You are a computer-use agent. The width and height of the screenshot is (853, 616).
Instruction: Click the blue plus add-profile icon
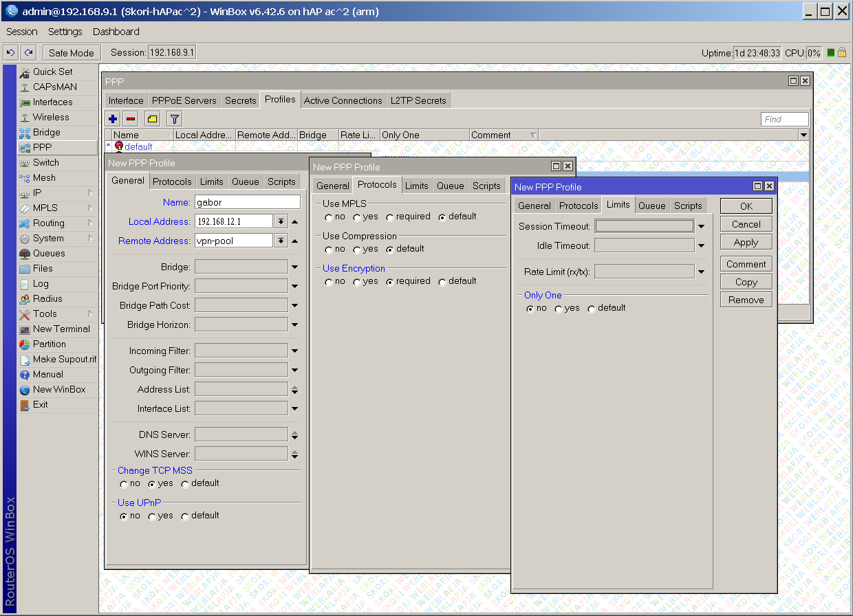tap(113, 119)
